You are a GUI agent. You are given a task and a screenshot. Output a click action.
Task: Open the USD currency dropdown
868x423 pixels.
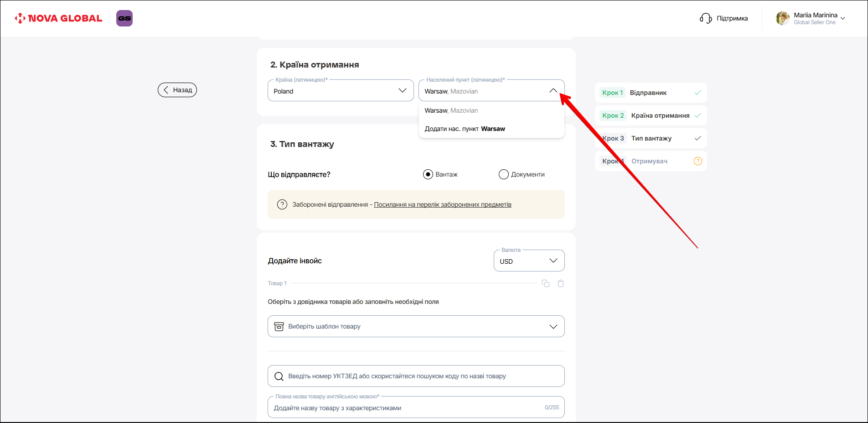pos(529,261)
